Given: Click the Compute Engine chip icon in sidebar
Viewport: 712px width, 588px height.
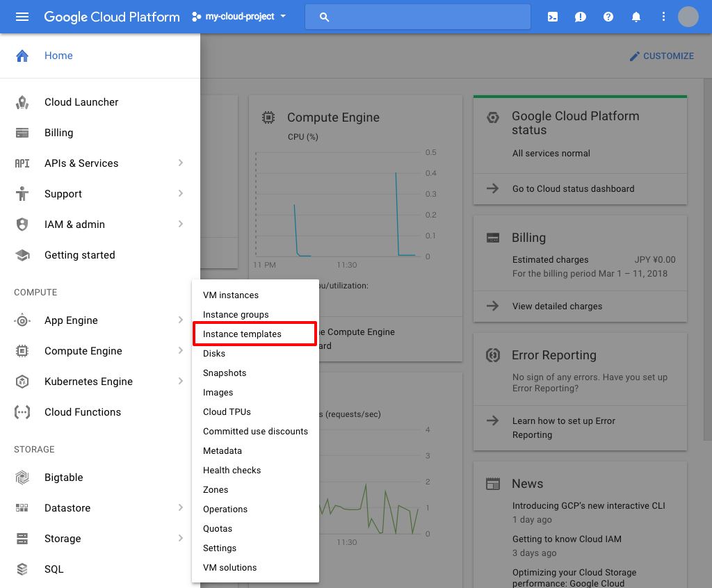Looking at the screenshot, I should click(22, 351).
